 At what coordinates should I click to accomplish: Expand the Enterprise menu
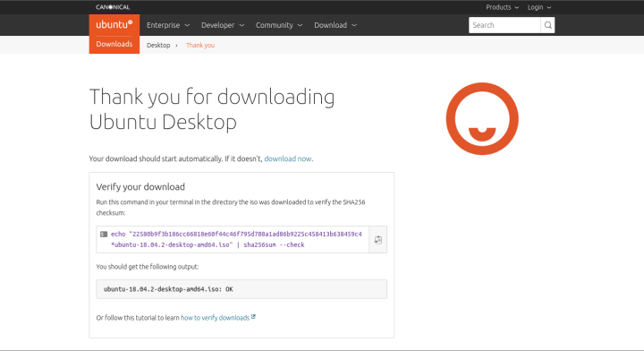click(x=168, y=25)
